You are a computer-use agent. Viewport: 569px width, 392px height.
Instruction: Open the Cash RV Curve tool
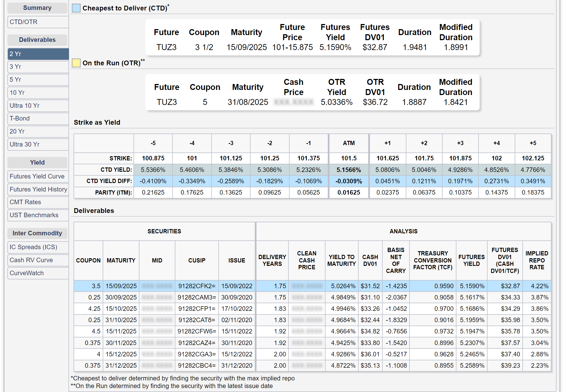pos(38,260)
